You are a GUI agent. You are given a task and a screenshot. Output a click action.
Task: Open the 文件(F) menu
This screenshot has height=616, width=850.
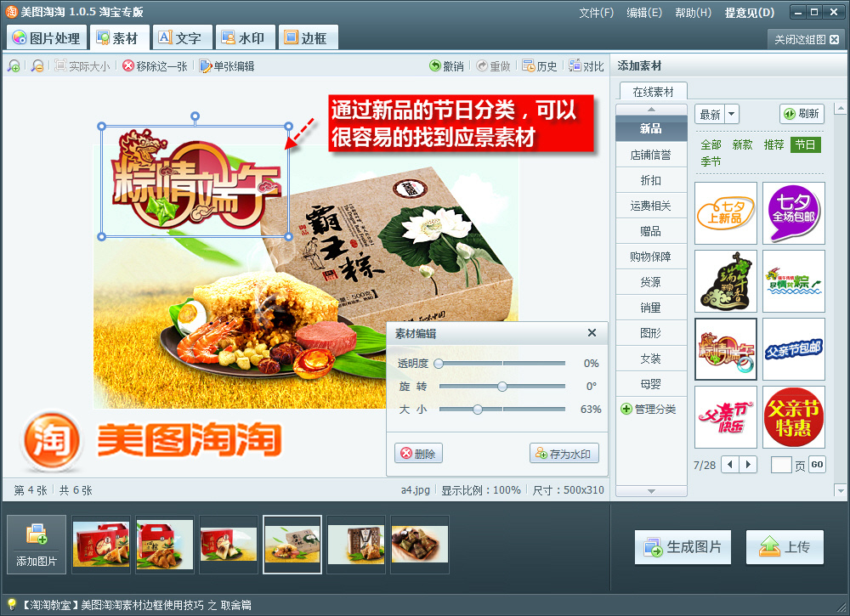pyautogui.click(x=597, y=12)
